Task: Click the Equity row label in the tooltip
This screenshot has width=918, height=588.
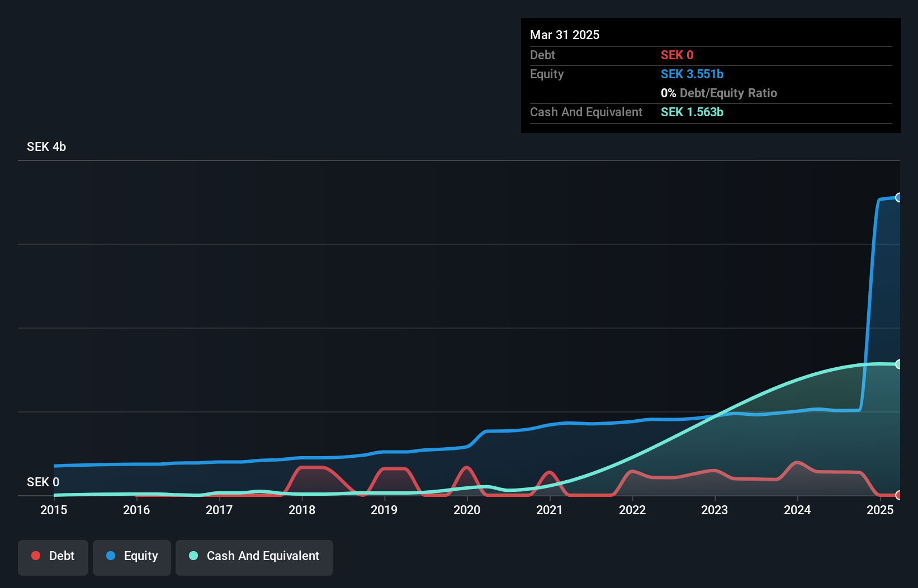Action: [x=547, y=74]
